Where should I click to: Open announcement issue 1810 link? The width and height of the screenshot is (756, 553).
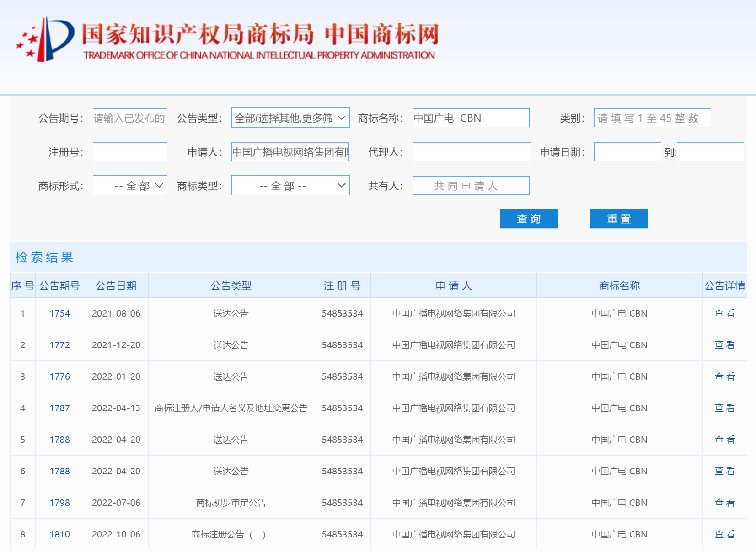point(59,534)
